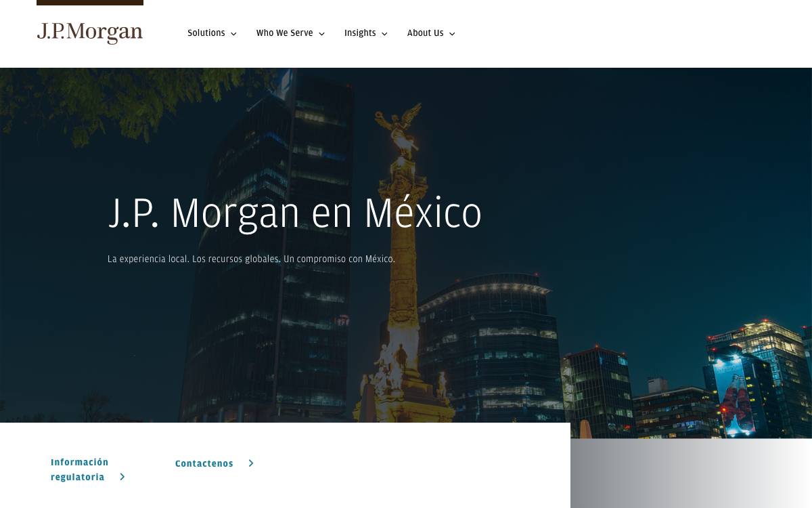Click the J.P. Morgan logo

(90, 33)
